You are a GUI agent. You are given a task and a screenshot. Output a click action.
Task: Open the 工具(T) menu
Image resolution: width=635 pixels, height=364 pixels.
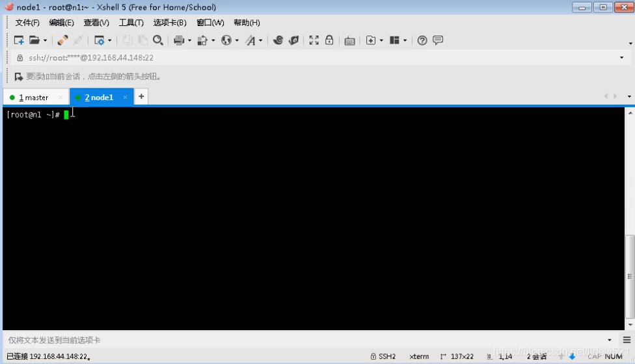pyautogui.click(x=131, y=23)
